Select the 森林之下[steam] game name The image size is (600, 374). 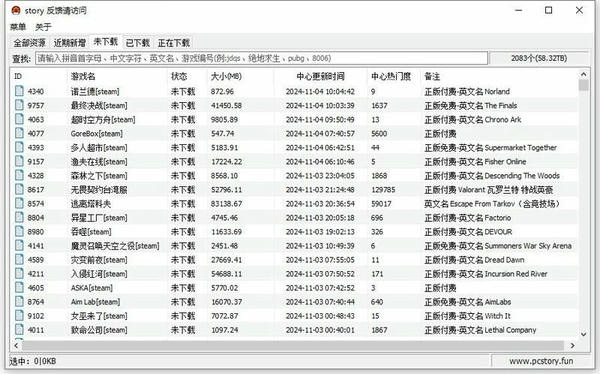point(99,176)
